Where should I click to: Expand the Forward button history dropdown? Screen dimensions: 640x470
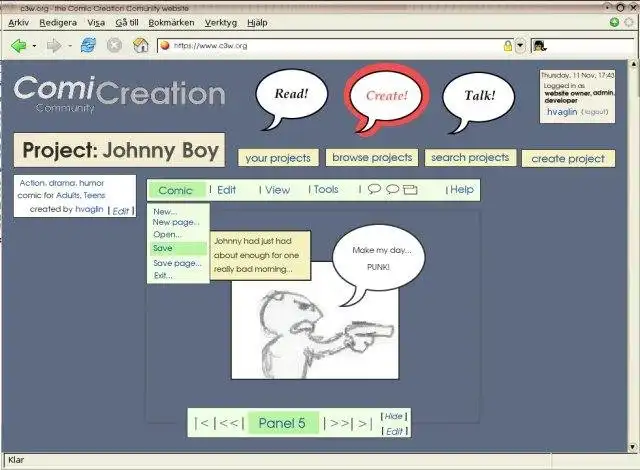tap(70, 46)
